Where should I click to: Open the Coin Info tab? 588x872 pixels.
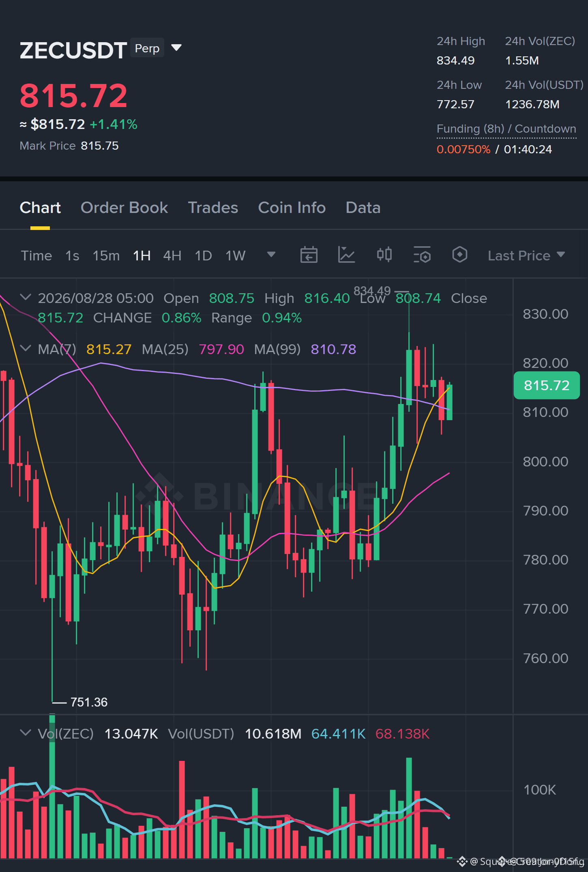click(292, 208)
